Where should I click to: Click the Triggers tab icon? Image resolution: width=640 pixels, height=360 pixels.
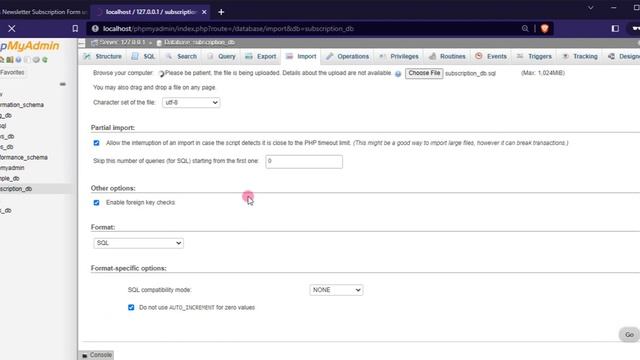click(520, 56)
